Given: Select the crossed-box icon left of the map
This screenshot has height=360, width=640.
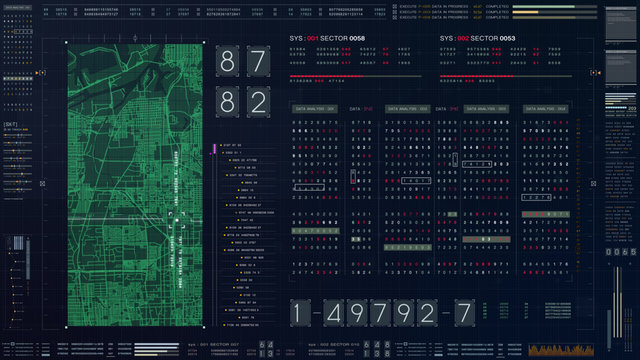Looking at the screenshot, I should coord(42,184).
